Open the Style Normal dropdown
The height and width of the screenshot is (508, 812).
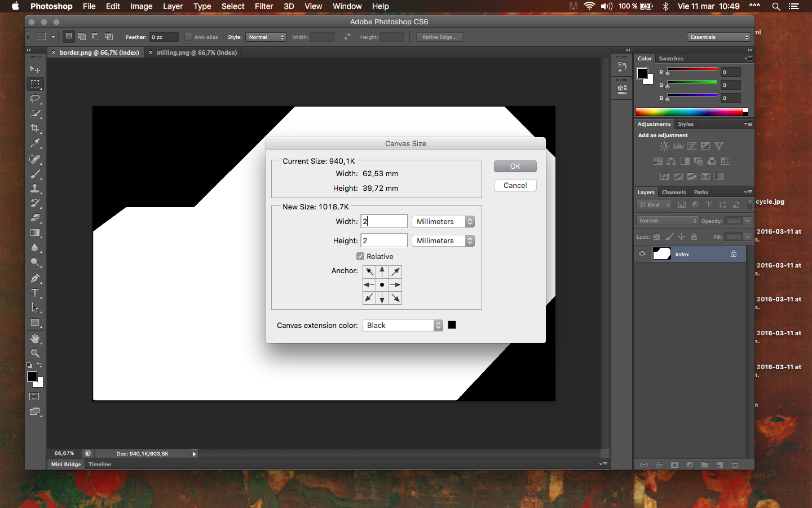266,37
